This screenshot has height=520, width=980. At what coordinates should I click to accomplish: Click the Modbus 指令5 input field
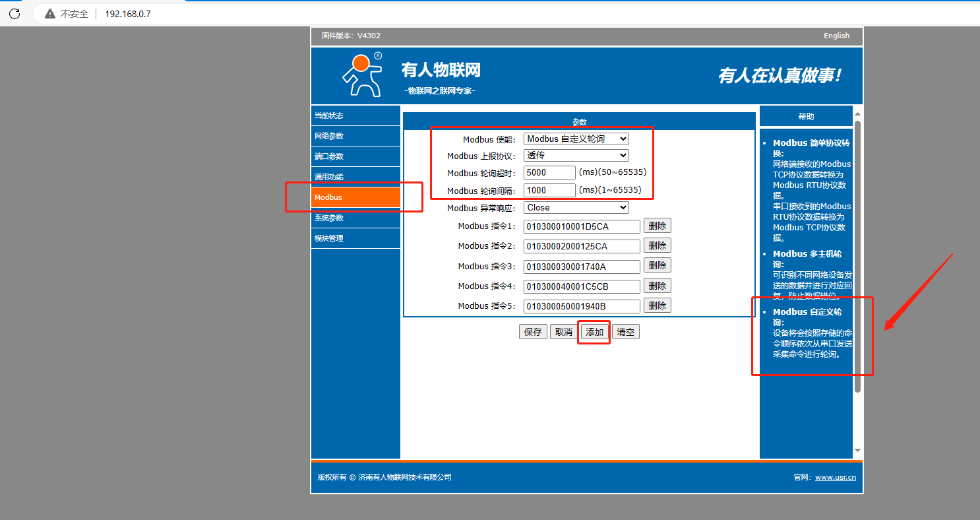point(582,306)
